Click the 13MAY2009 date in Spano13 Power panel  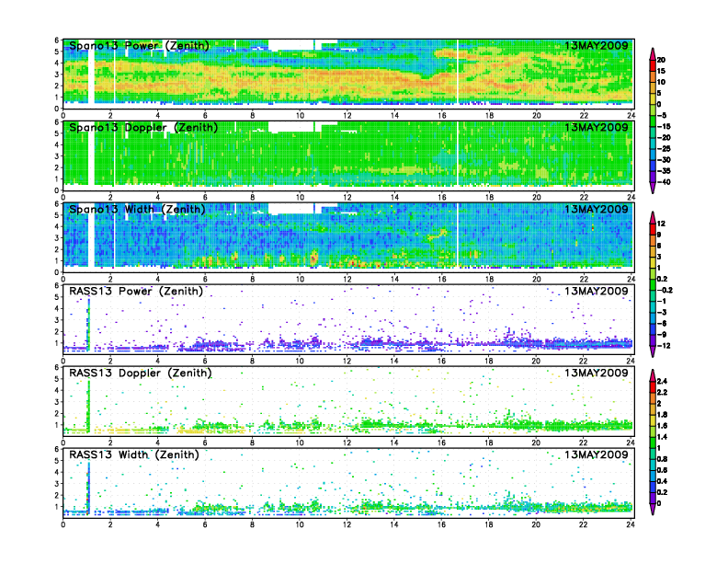[x=597, y=45]
